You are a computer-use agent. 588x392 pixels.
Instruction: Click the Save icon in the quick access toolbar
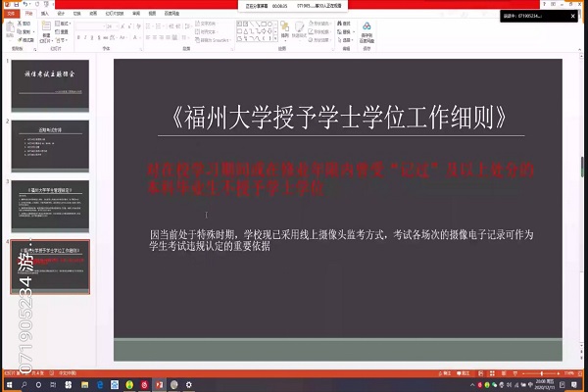click(17, 5)
